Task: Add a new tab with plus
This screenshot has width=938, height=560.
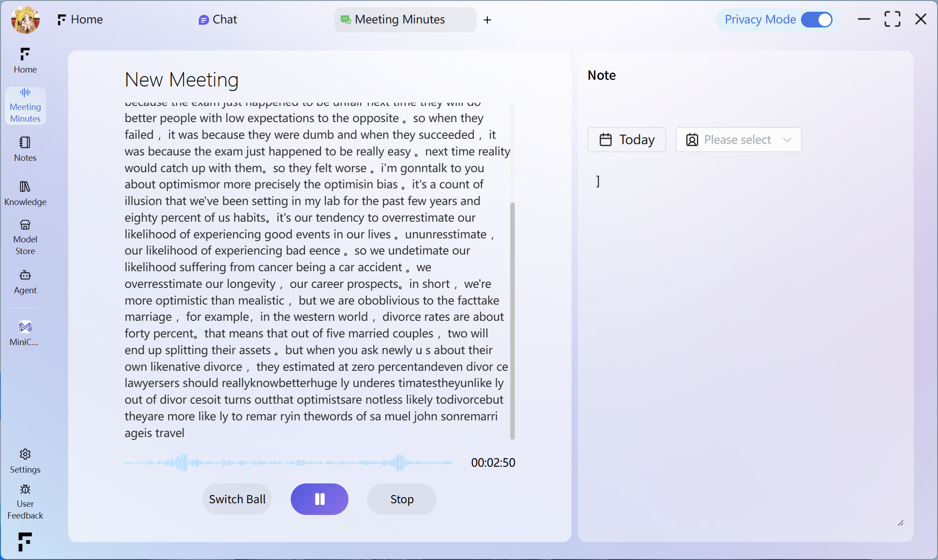Action: [487, 20]
